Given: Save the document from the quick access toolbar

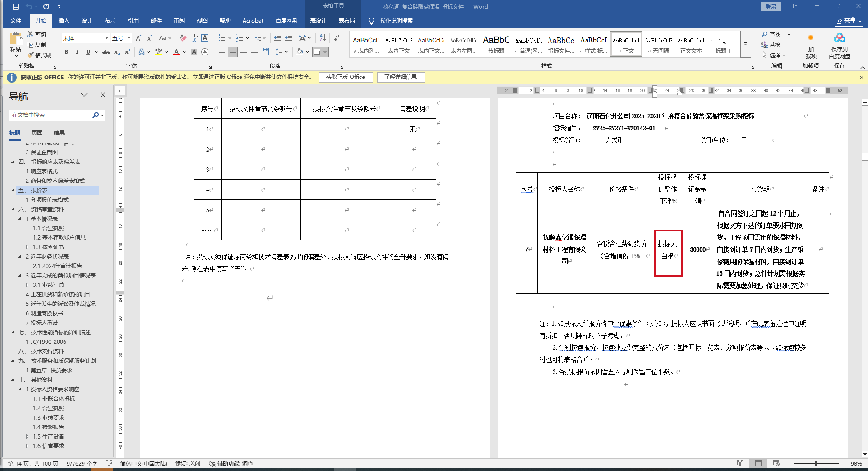Looking at the screenshot, I should pos(16,7).
